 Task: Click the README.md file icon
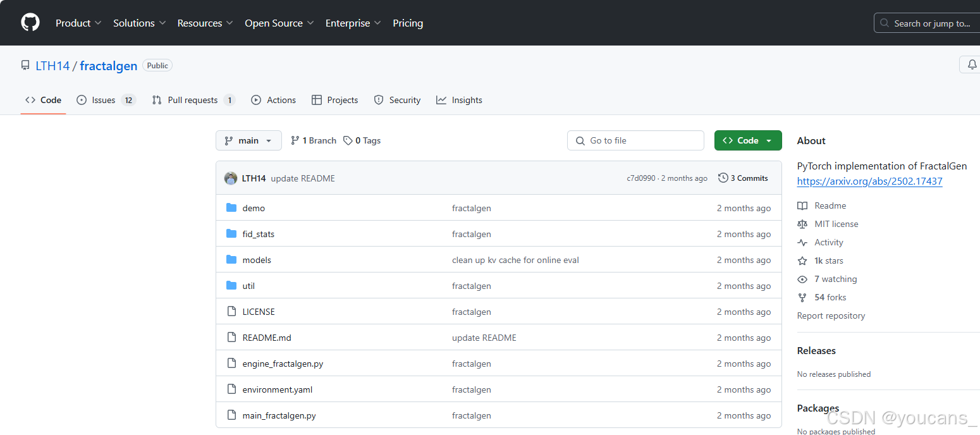point(231,338)
